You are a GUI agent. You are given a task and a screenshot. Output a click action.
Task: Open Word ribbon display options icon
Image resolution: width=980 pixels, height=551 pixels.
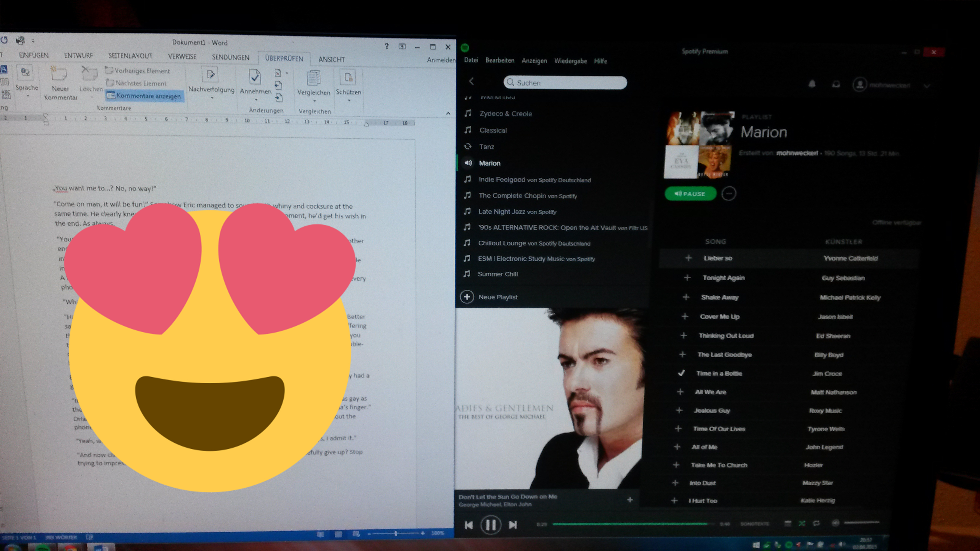402,47
